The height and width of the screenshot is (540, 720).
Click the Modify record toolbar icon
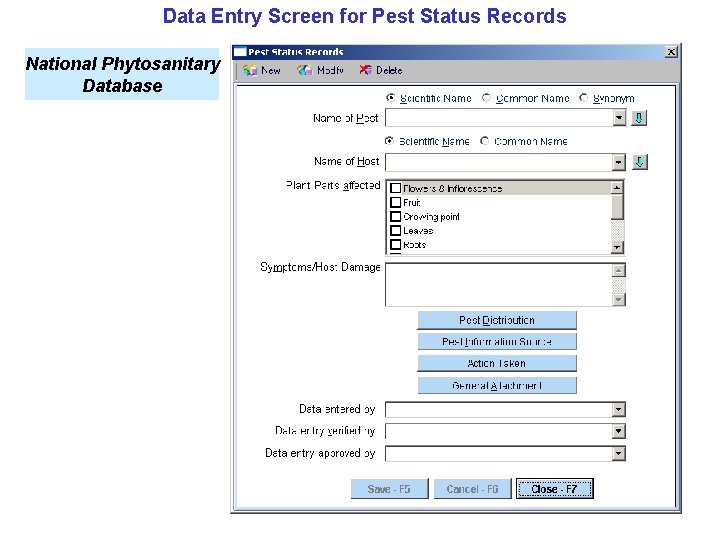tap(304, 70)
